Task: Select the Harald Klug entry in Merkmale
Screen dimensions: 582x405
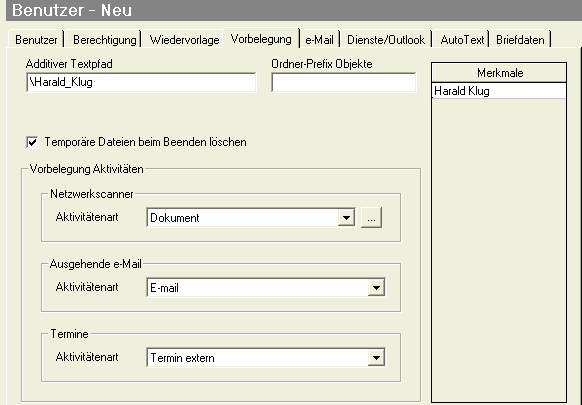Action: click(499, 91)
